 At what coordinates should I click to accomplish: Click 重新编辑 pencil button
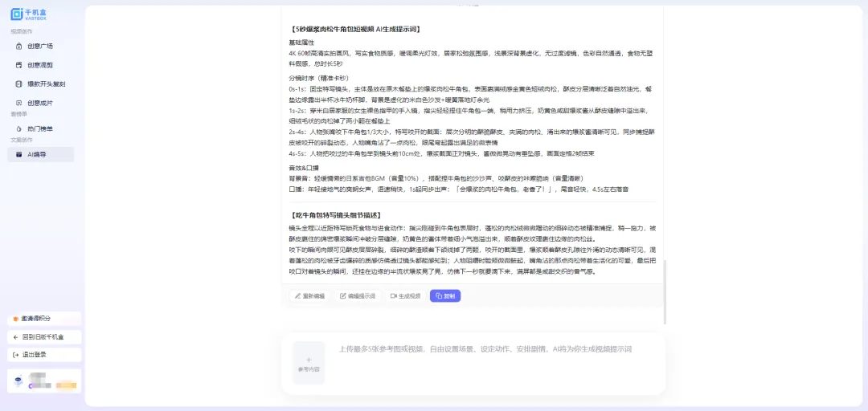pos(310,296)
